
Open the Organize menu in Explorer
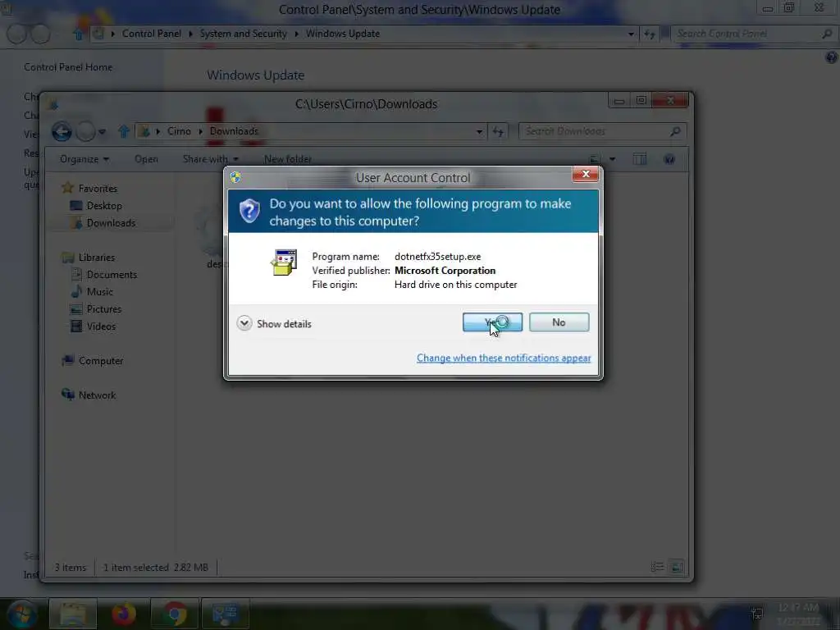click(x=84, y=159)
